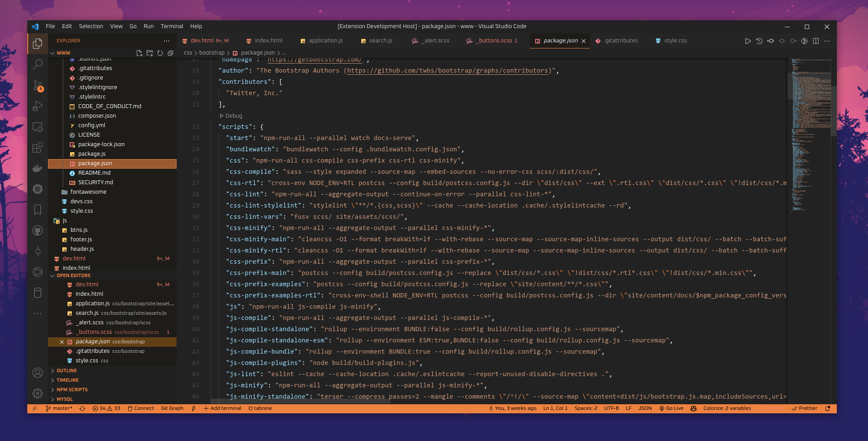Open editor more actions ellipsis
Image resolution: width=868 pixels, height=441 pixels.
(827, 41)
